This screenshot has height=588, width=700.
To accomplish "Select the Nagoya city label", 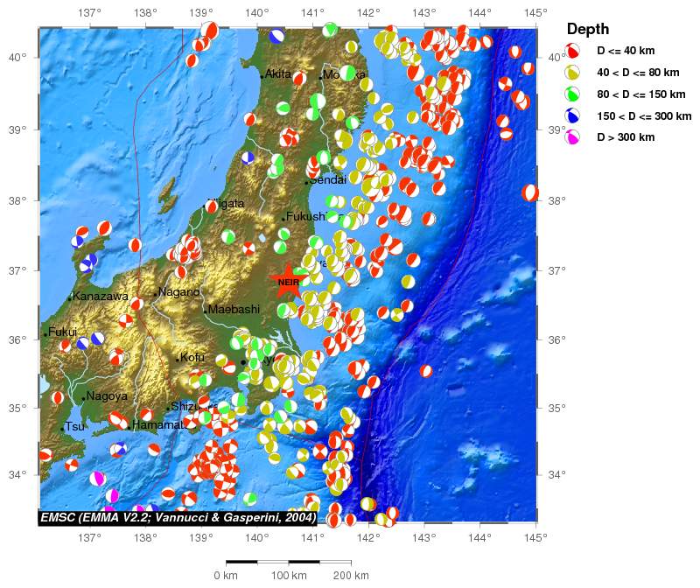I will tap(107, 396).
